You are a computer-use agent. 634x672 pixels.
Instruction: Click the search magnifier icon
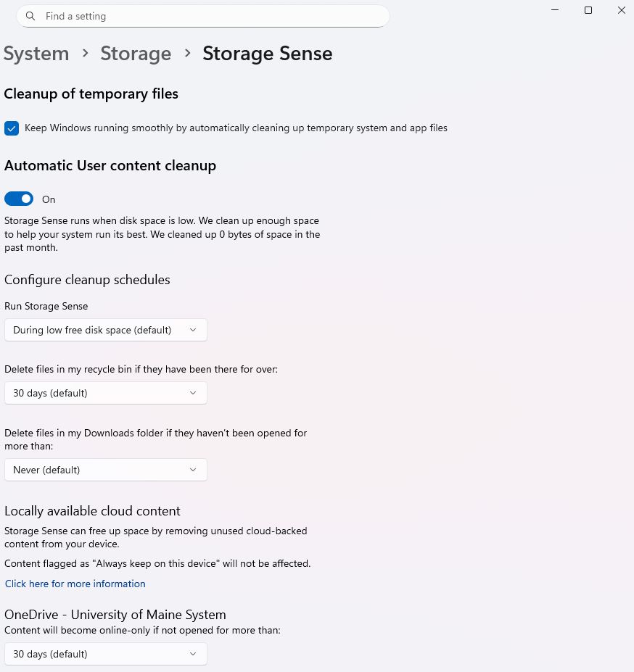[30, 16]
